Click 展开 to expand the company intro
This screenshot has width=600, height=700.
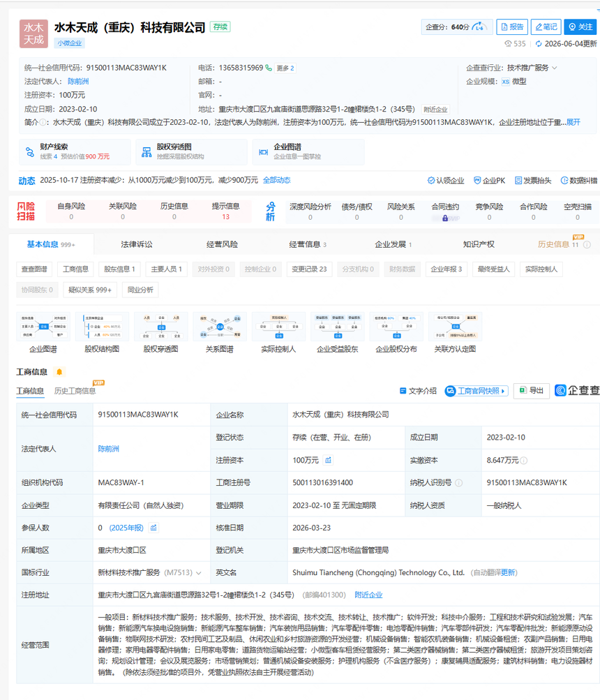click(573, 122)
